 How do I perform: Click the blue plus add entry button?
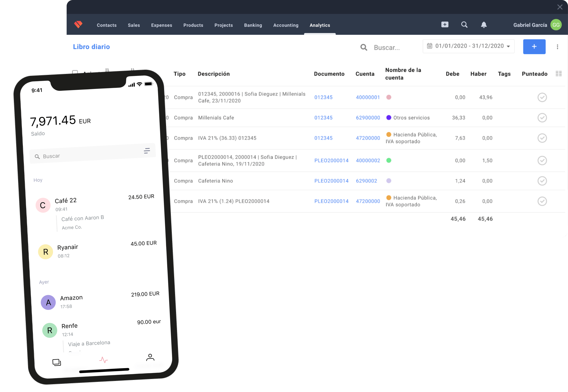[x=534, y=47]
